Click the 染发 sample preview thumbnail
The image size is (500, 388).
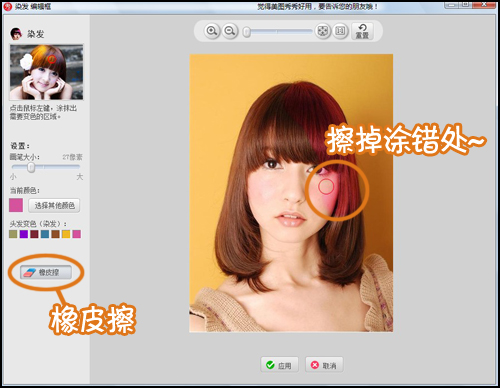tap(46, 72)
